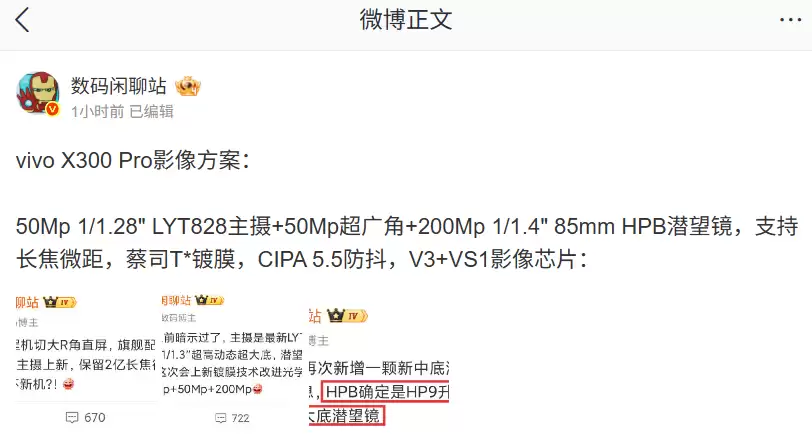This screenshot has height=442, width=812.
Task: Tap the post text about LYT828 main camera
Action: (x=406, y=243)
